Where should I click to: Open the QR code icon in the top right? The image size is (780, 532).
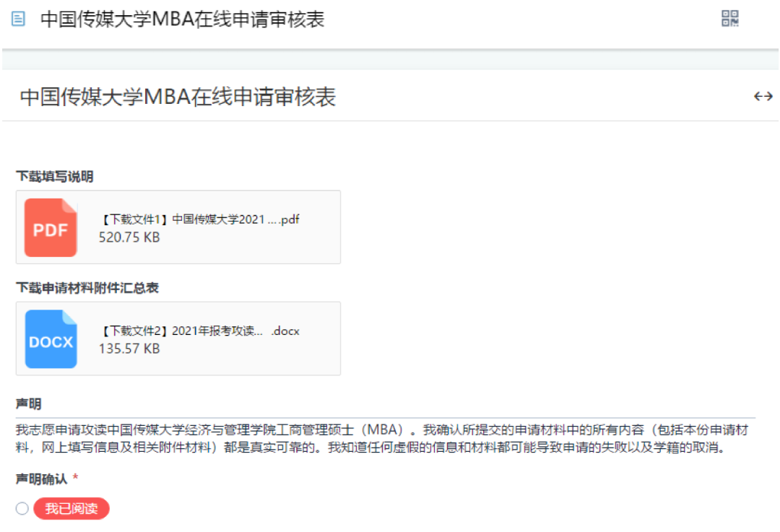coord(729,18)
